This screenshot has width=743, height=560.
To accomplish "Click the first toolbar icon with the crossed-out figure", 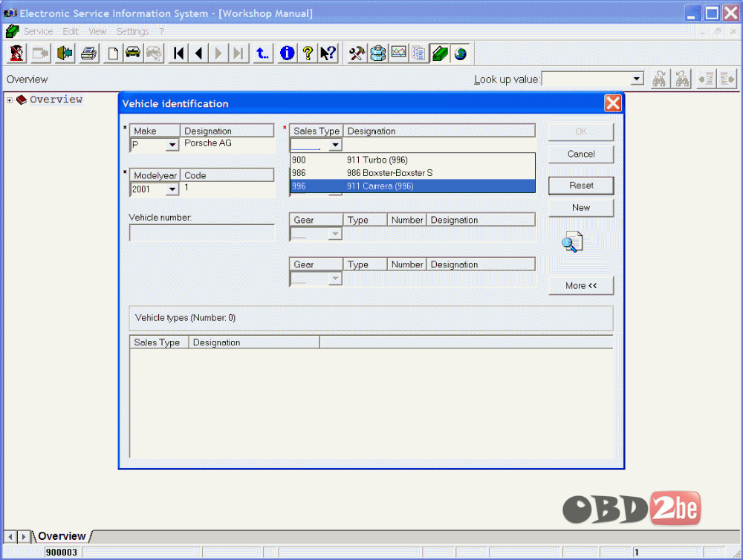I will click(x=16, y=53).
